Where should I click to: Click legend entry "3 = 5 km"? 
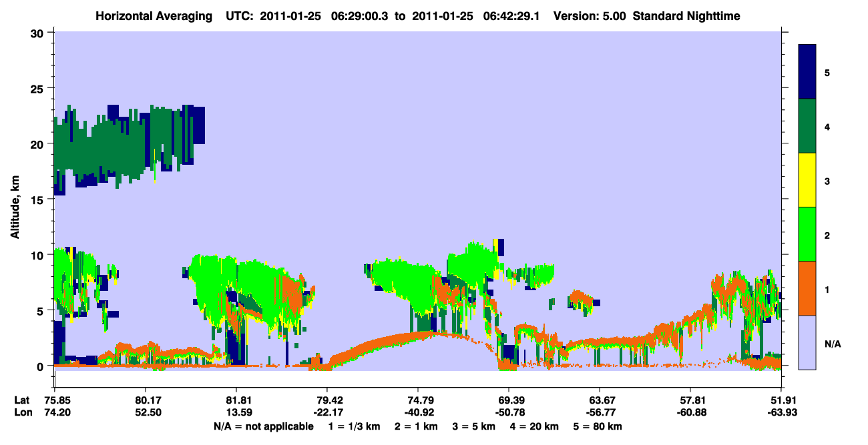click(474, 426)
